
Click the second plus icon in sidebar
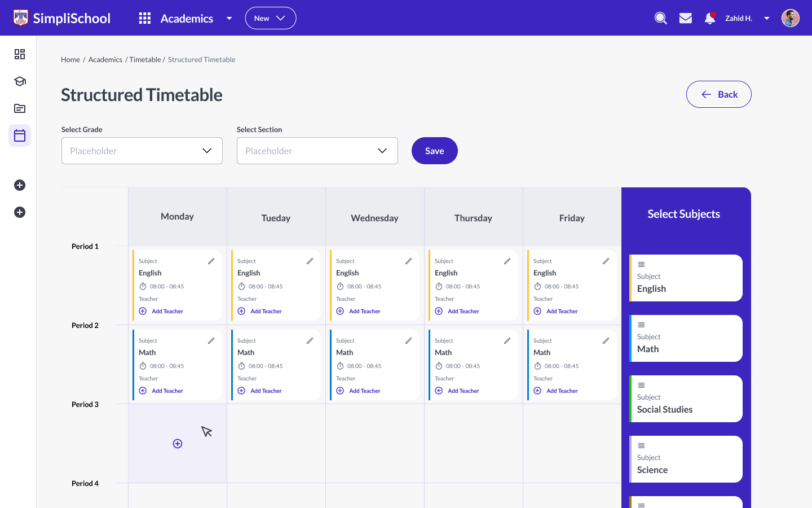point(20,212)
